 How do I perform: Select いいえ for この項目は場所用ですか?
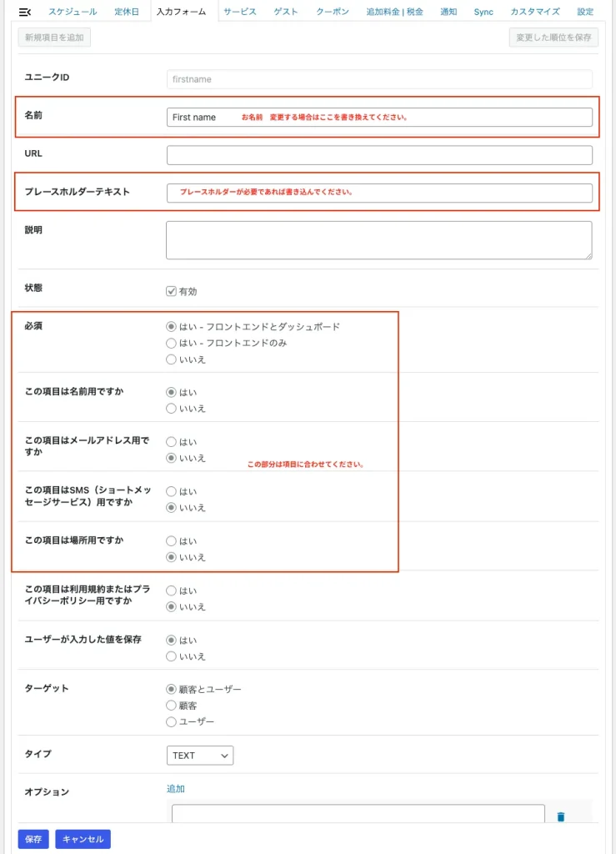click(171, 557)
